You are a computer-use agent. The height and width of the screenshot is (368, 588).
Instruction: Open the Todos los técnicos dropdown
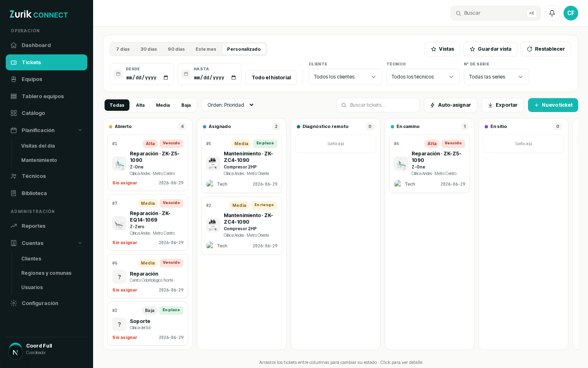[x=423, y=77]
